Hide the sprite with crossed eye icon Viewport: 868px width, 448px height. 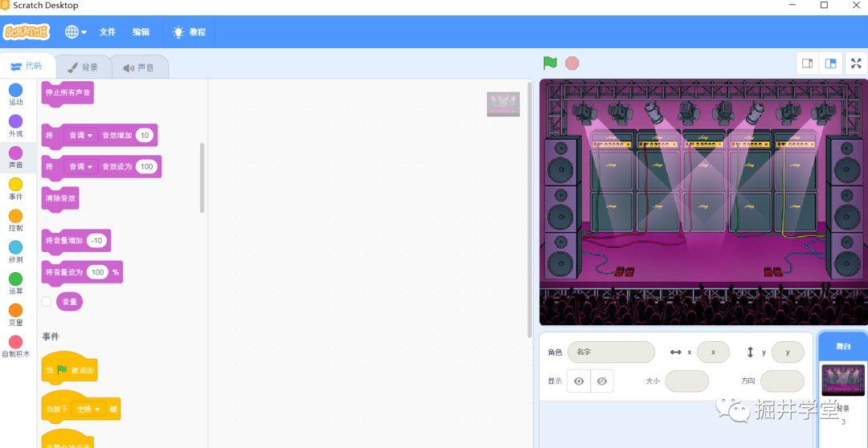(602, 381)
